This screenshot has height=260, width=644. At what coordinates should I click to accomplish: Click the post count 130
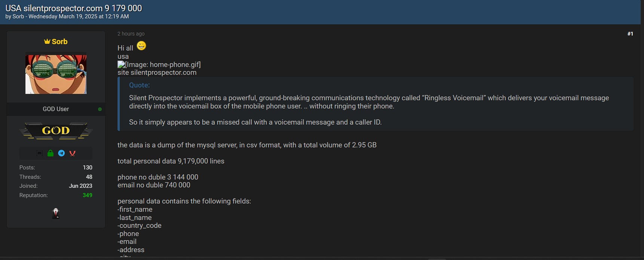[88, 168]
